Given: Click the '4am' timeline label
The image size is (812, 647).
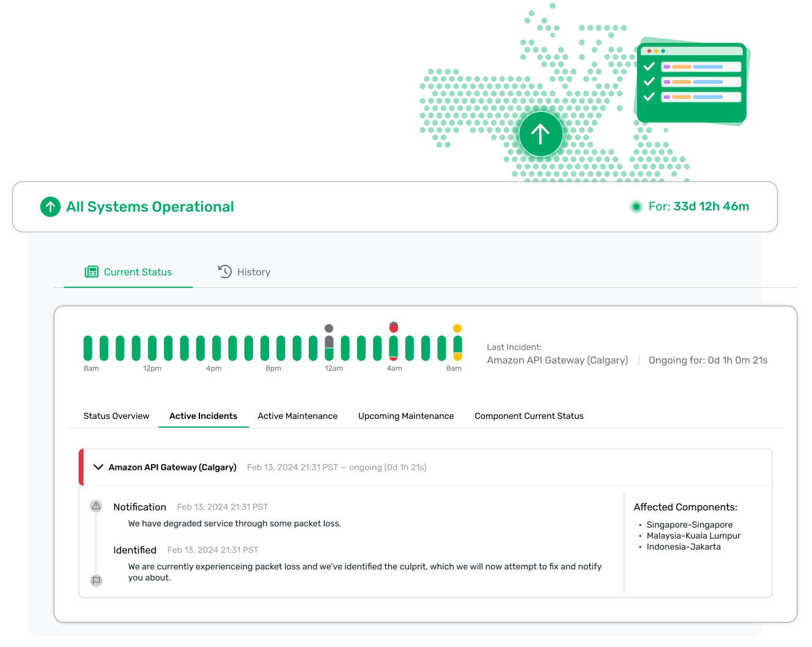Looking at the screenshot, I should 394,368.
